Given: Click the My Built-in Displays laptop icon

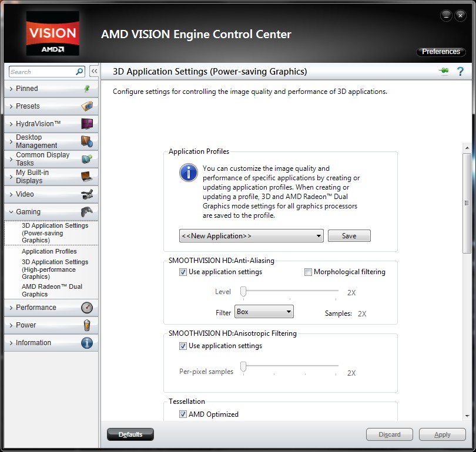Looking at the screenshot, I should pos(87,177).
